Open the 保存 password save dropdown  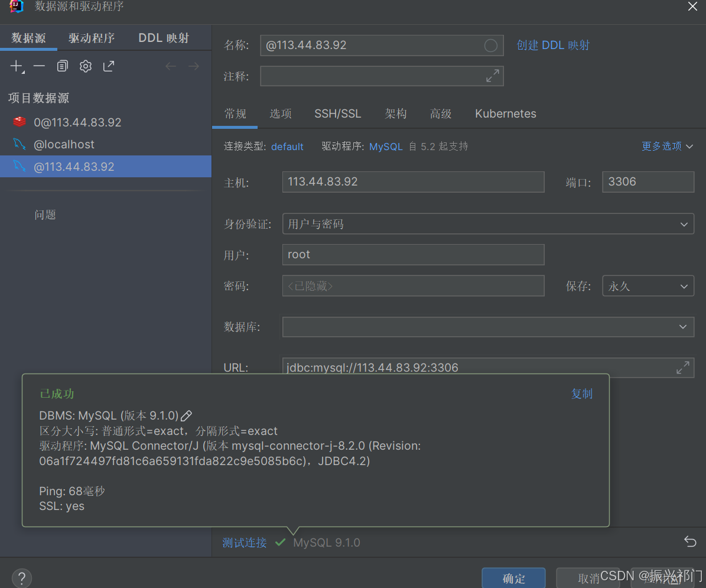tap(648, 286)
